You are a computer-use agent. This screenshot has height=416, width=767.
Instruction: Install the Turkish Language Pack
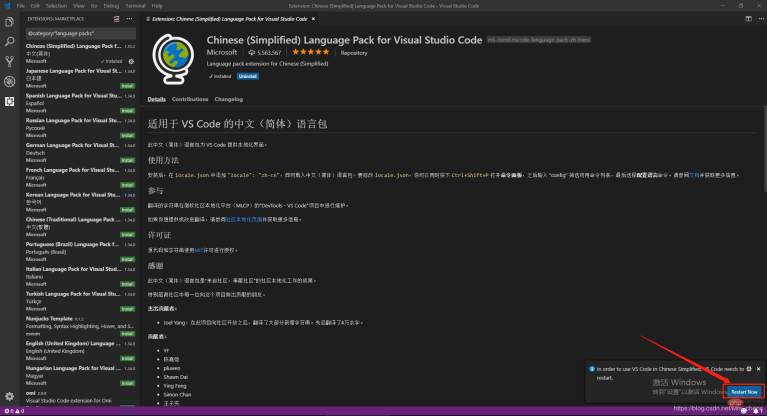coord(128,309)
